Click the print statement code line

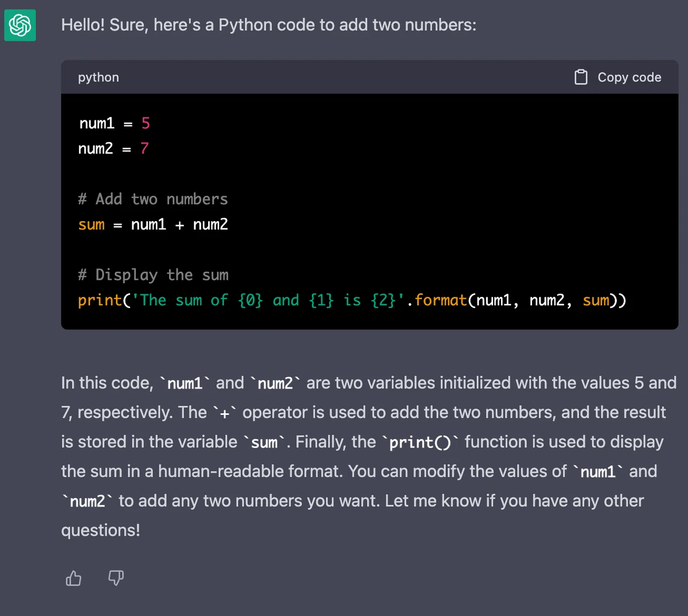[352, 300]
